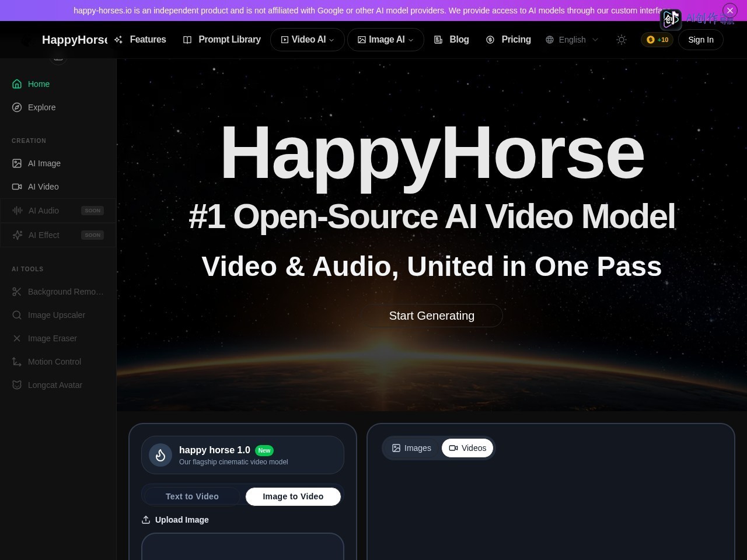Click the Blog newspaper icon

pos(438,40)
